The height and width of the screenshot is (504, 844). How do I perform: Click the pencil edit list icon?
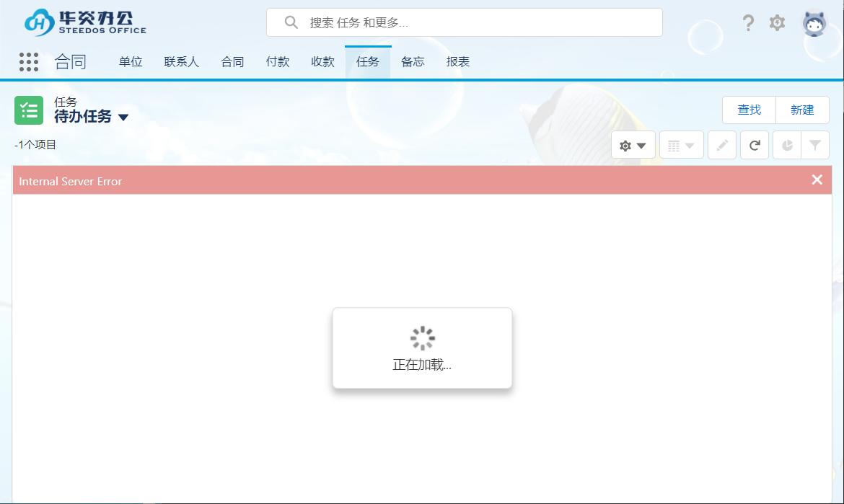(722, 145)
